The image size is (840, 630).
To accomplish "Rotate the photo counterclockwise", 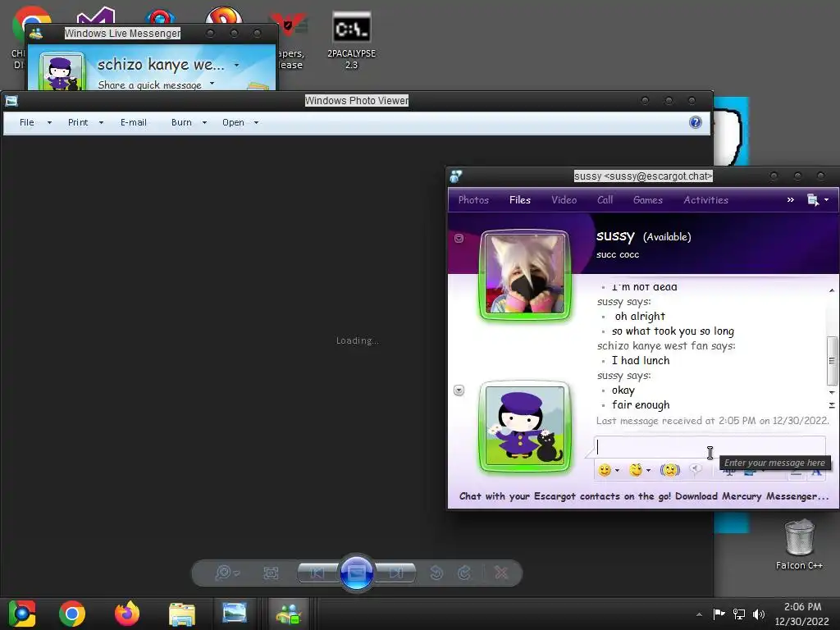I will point(436,573).
